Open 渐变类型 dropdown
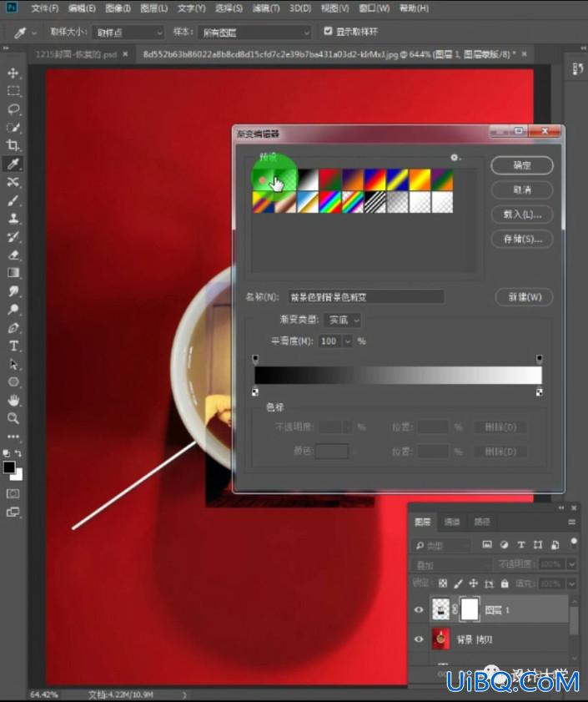The width and height of the screenshot is (588, 702). click(x=343, y=320)
